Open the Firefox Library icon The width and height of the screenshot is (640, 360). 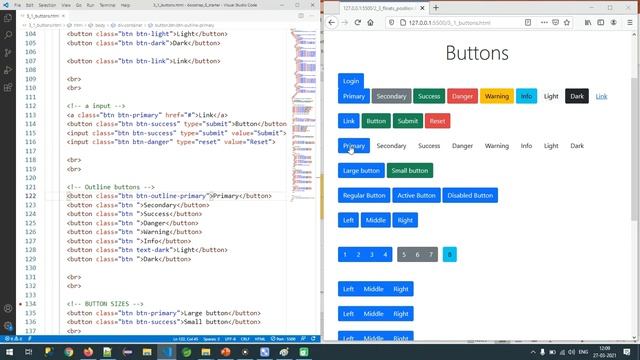(x=588, y=22)
